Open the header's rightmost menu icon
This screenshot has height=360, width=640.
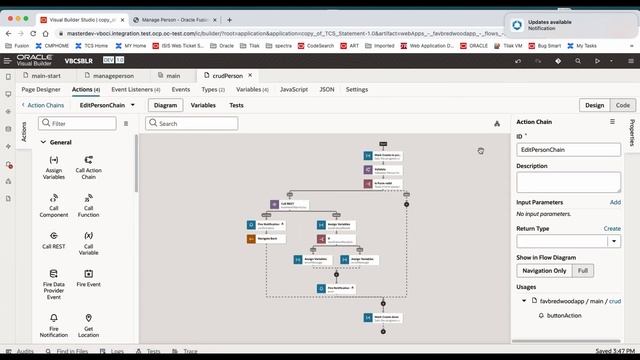[631, 61]
